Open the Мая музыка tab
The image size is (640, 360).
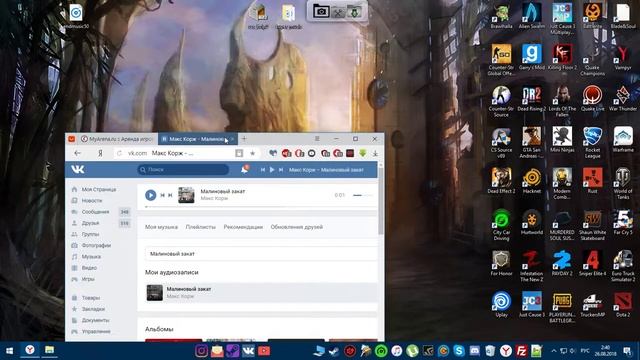(161, 227)
